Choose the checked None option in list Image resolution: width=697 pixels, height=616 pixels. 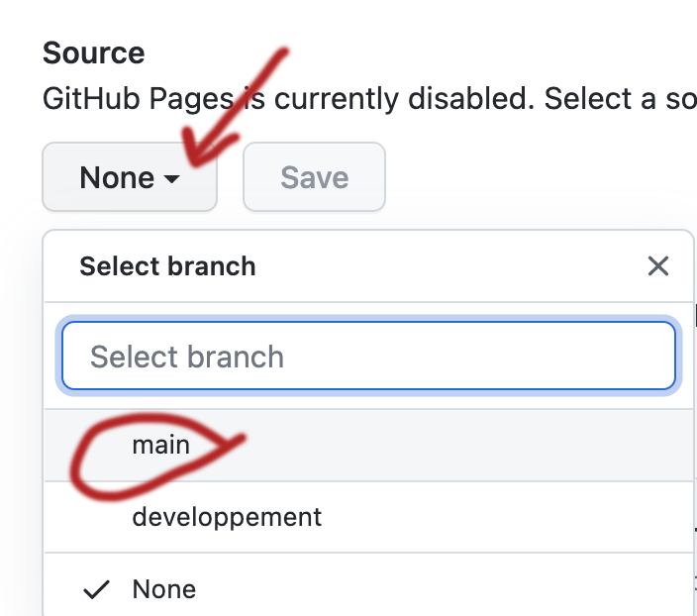tap(164, 589)
